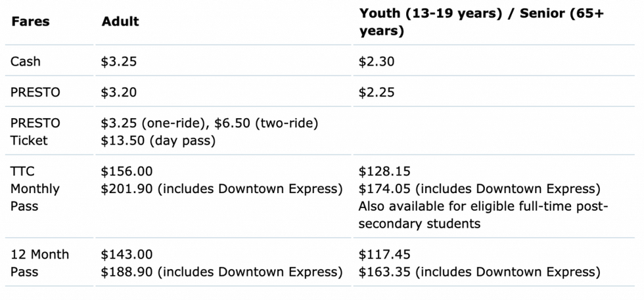The image size is (644, 300).
Task: Select Youth/Senior monthly pass price $128.15
Action: pyautogui.click(x=384, y=171)
